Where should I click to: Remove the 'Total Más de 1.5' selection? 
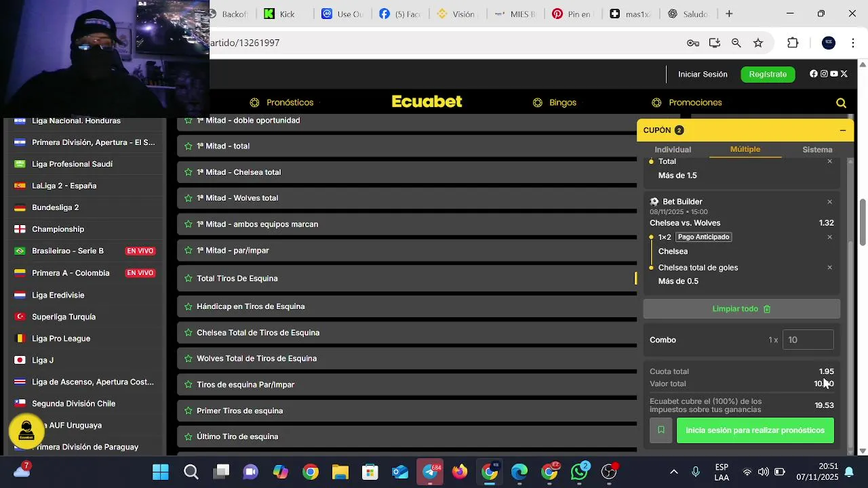tap(829, 161)
